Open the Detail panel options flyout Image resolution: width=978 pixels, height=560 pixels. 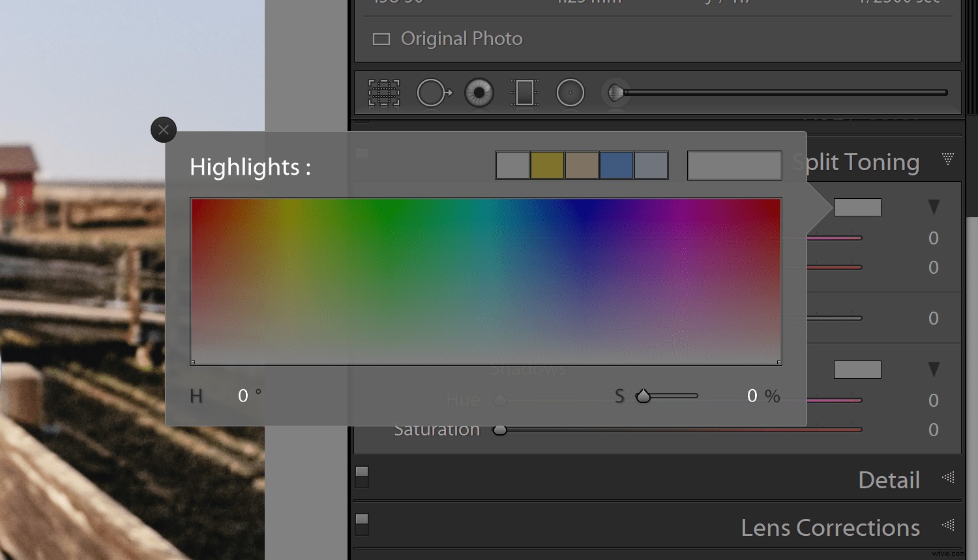[x=949, y=479]
